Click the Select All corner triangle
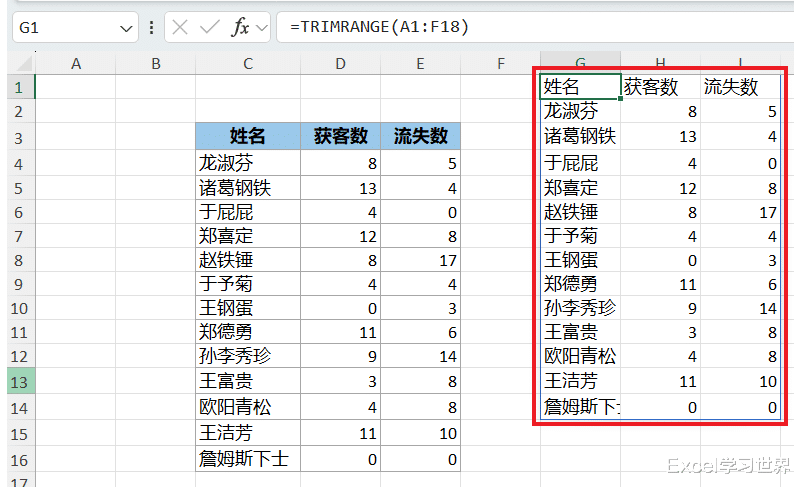Viewport: 800px width, 487px height. pyautogui.click(x=24, y=64)
